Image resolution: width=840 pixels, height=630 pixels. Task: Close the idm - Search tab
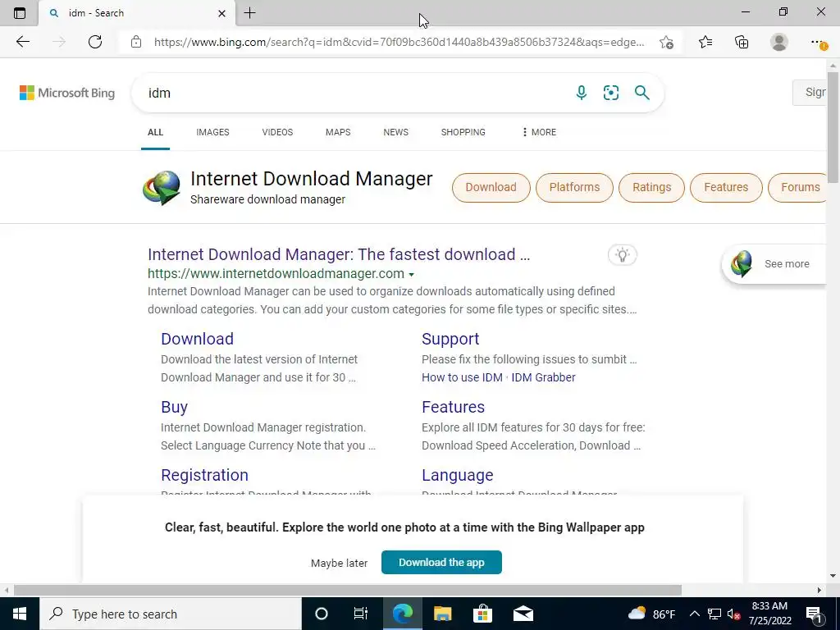tap(221, 13)
